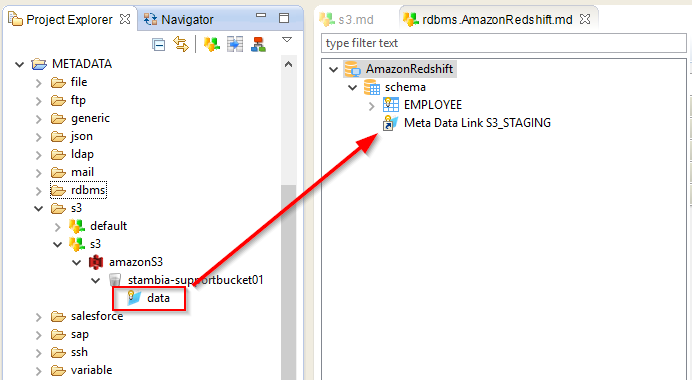
Task: Toggle Link with Editor icon
Action: [x=181, y=44]
